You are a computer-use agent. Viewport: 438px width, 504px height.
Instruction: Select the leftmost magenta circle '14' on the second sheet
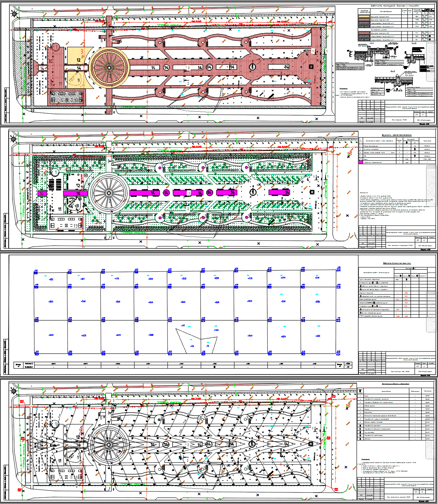[166, 193]
